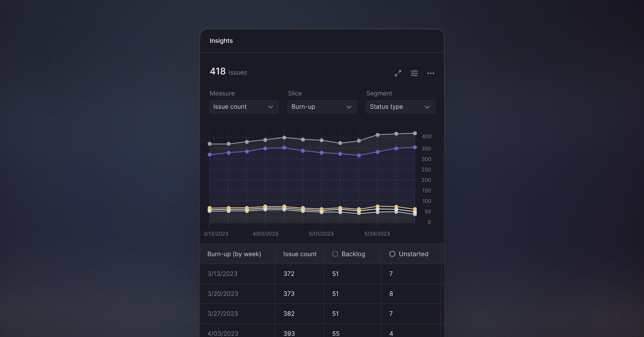The image size is (644, 337).
Task: Click the 418 issues total heading
Action: pos(228,72)
